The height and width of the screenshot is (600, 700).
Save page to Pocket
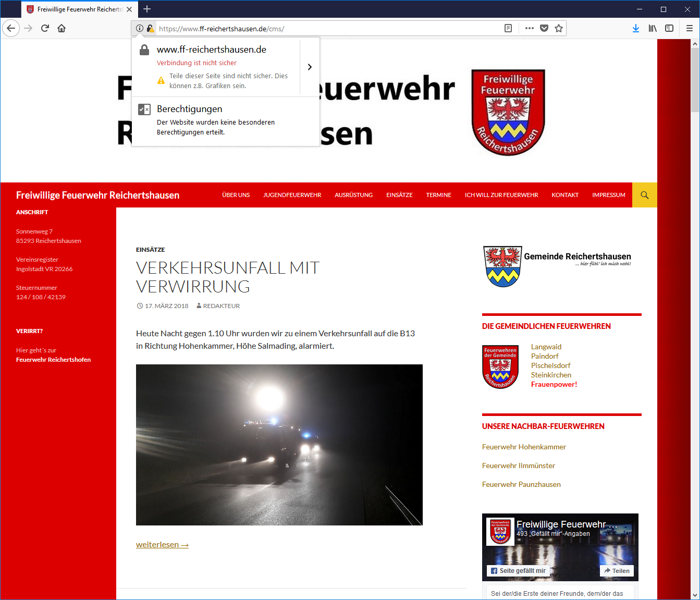pos(544,28)
